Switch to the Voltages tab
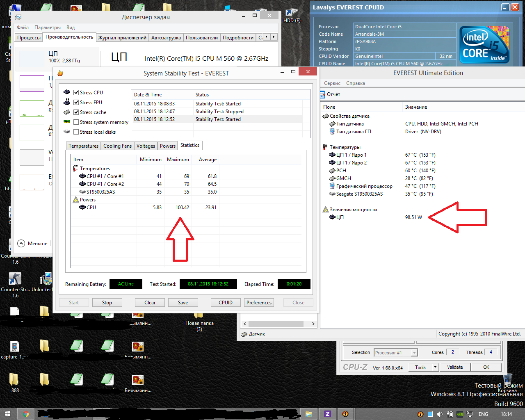The height and width of the screenshot is (420, 525). click(x=146, y=146)
